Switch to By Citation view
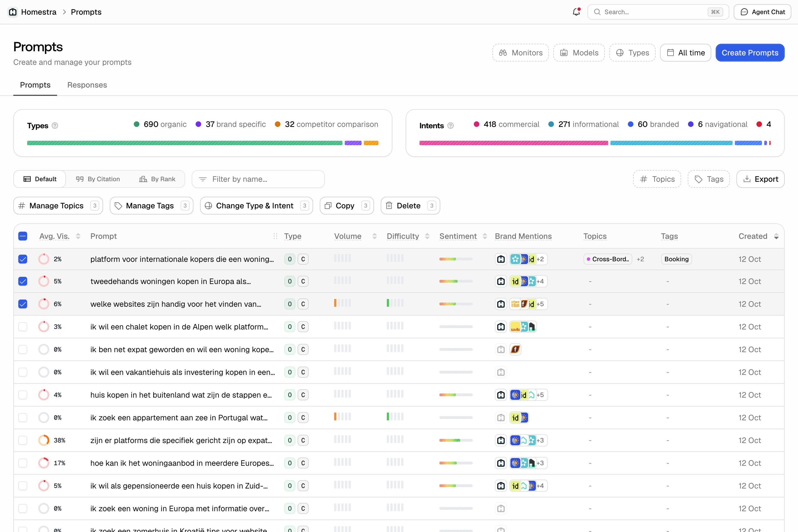Screen dimensions: 798x532 (x=98, y=179)
